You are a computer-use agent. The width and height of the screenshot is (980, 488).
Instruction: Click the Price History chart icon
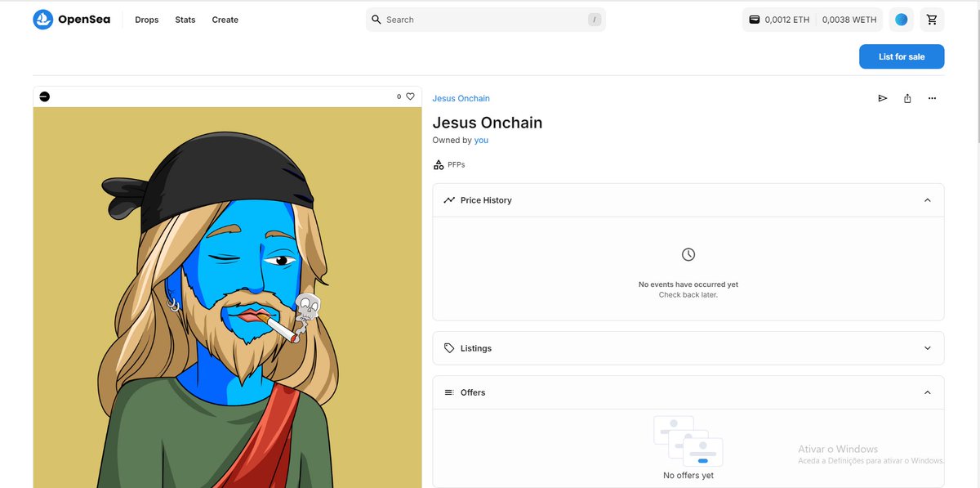pyautogui.click(x=449, y=200)
